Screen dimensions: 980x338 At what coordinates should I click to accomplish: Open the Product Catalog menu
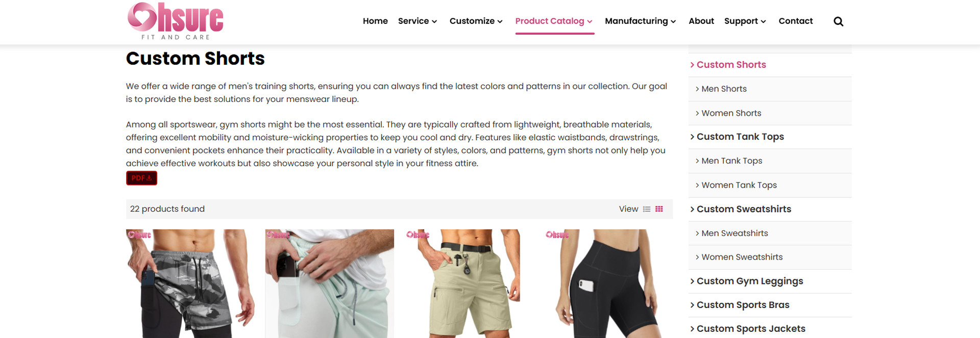(x=554, y=21)
